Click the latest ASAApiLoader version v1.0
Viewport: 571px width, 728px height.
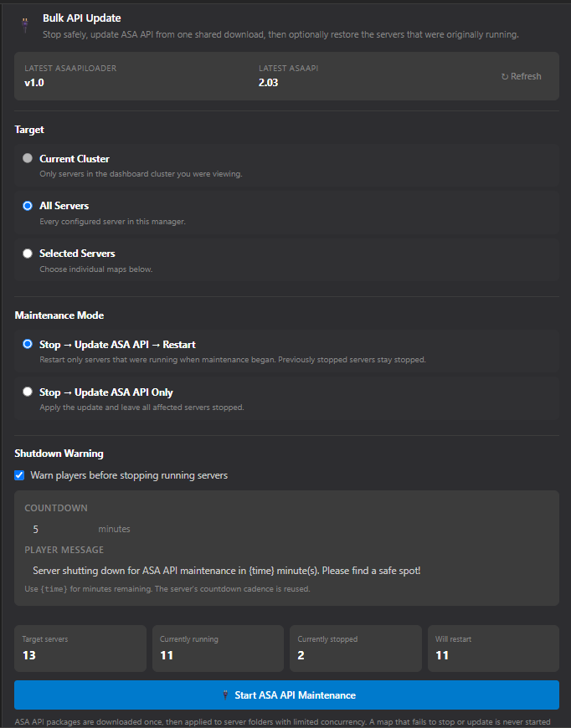[x=34, y=83]
